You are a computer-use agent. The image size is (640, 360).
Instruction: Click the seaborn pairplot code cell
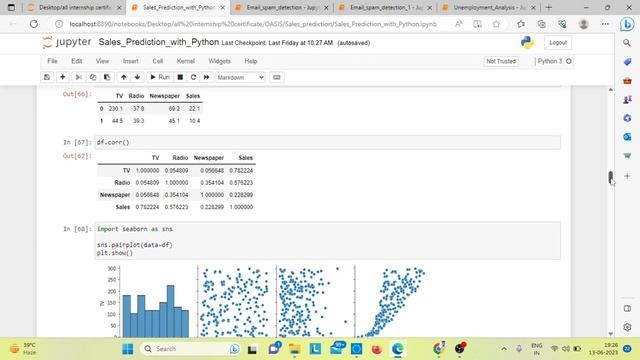(x=328, y=241)
